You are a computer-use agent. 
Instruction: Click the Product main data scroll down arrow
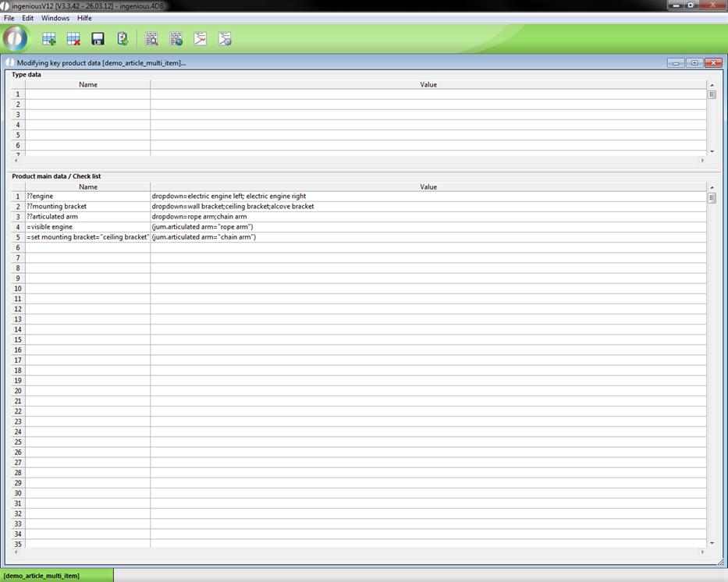pyautogui.click(x=712, y=543)
